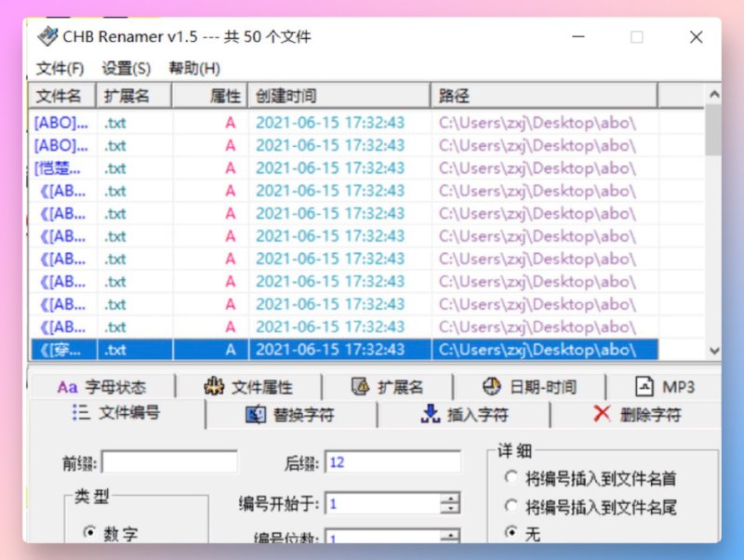Choose 将编号插入到文件名首 under 详细
The height and width of the screenshot is (560, 744).
513,477
